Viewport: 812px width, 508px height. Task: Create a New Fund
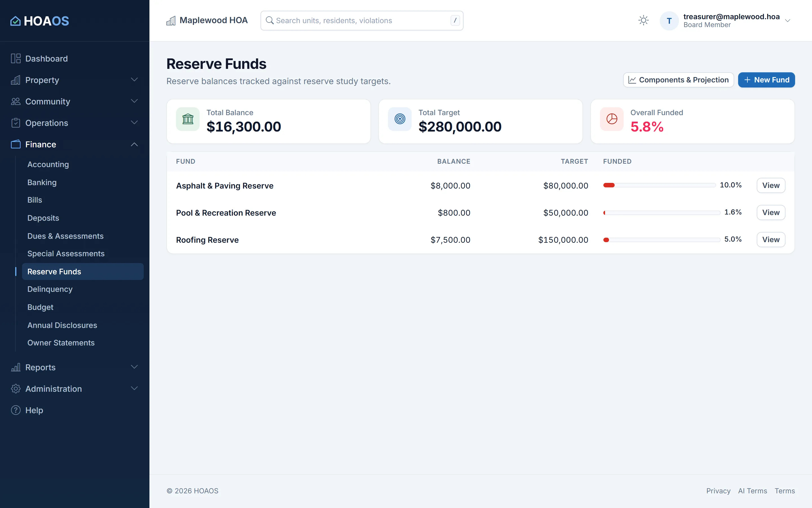point(766,80)
